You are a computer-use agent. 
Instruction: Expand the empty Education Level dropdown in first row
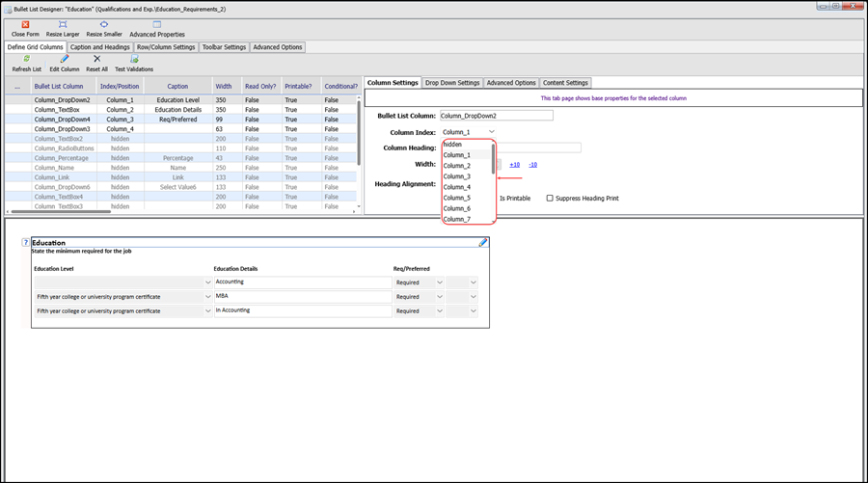[x=208, y=282]
